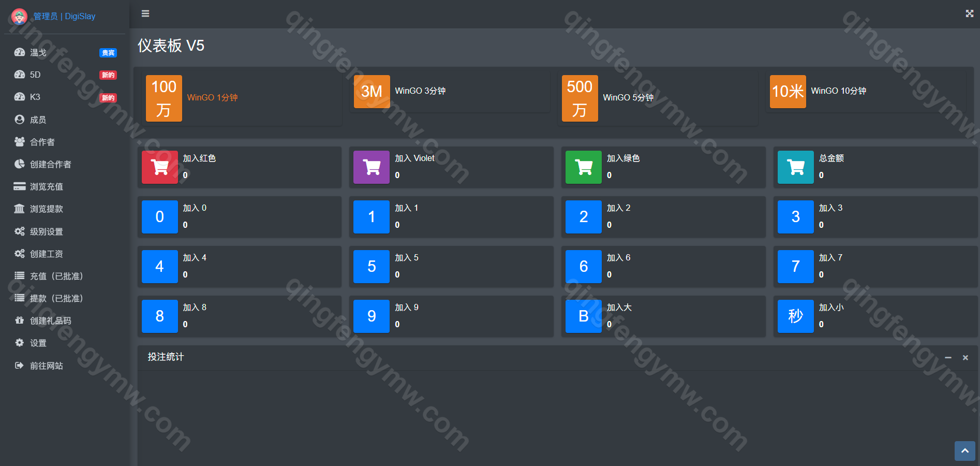Screen dimensions: 980x466
Task: Click the admin avatar image
Action: [x=19, y=17]
